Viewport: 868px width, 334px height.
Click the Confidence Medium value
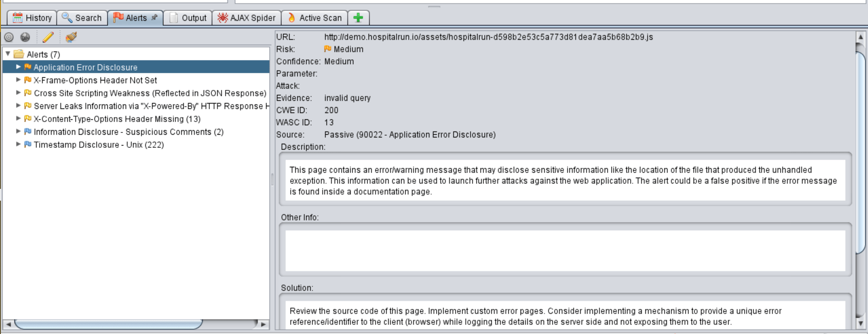pos(339,61)
